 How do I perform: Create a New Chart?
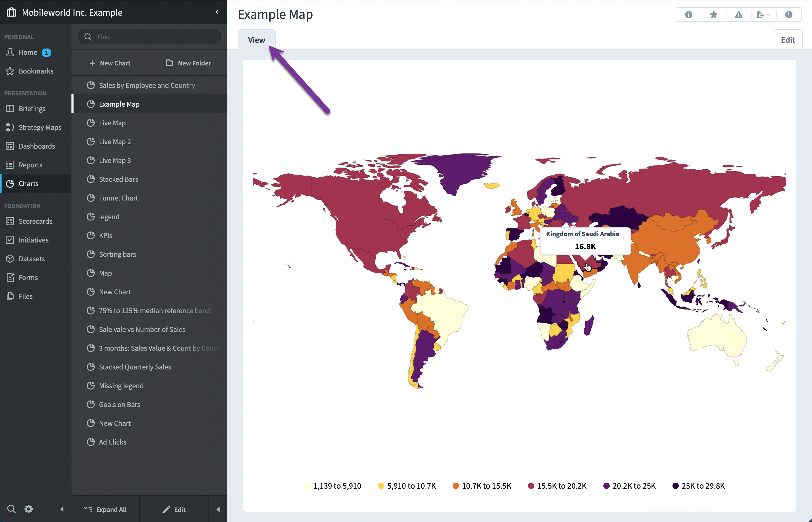pos(110,63)
